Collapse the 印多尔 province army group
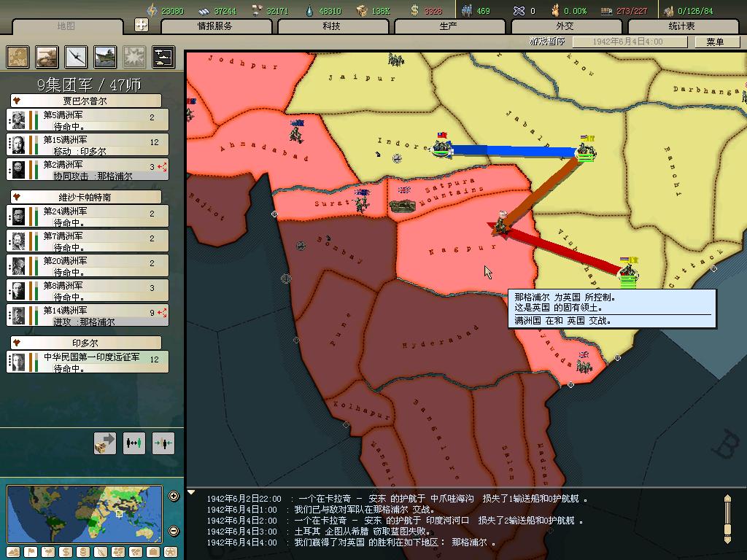747x560 pixels. [x=17, y=343]
